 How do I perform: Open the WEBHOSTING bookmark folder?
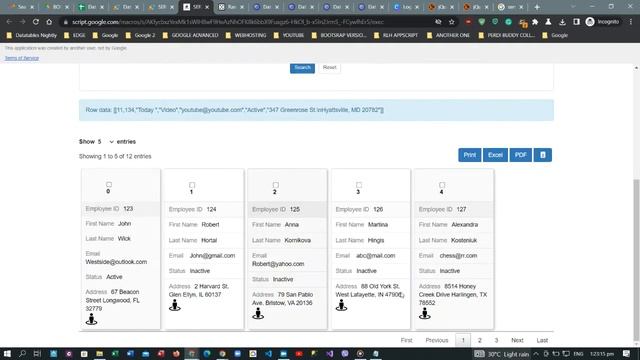tap(246, 36)
